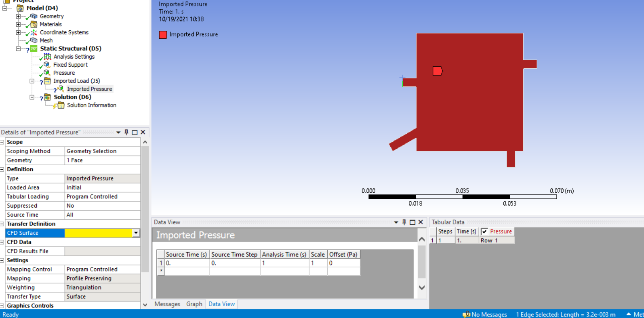
Task: Switch to the Data View tab
Action: point(221,304)
